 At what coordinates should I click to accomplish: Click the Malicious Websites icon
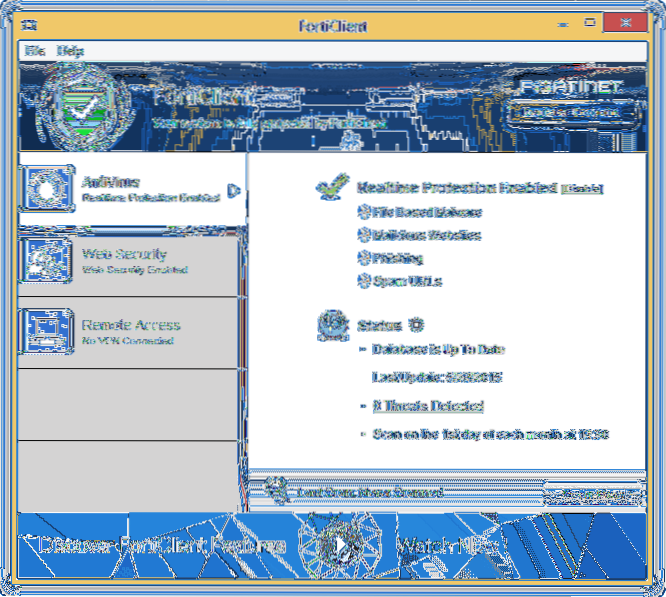[363, 236]
